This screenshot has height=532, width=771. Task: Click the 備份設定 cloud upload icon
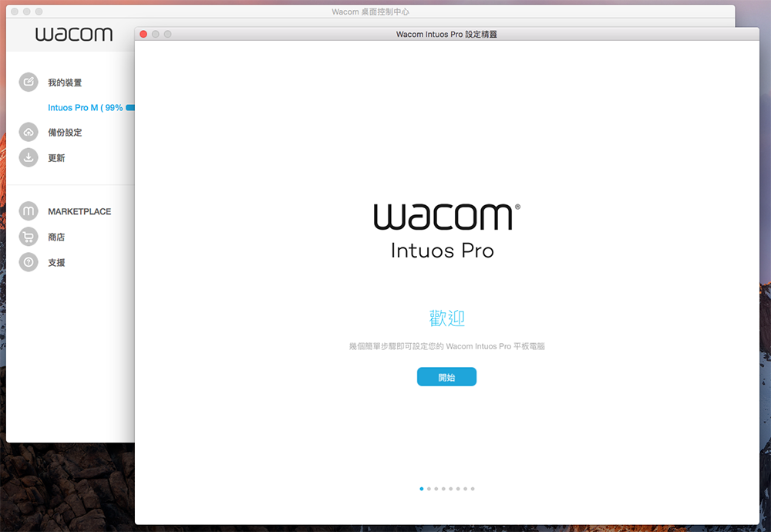pyautogui.click(x=29, y=133)
